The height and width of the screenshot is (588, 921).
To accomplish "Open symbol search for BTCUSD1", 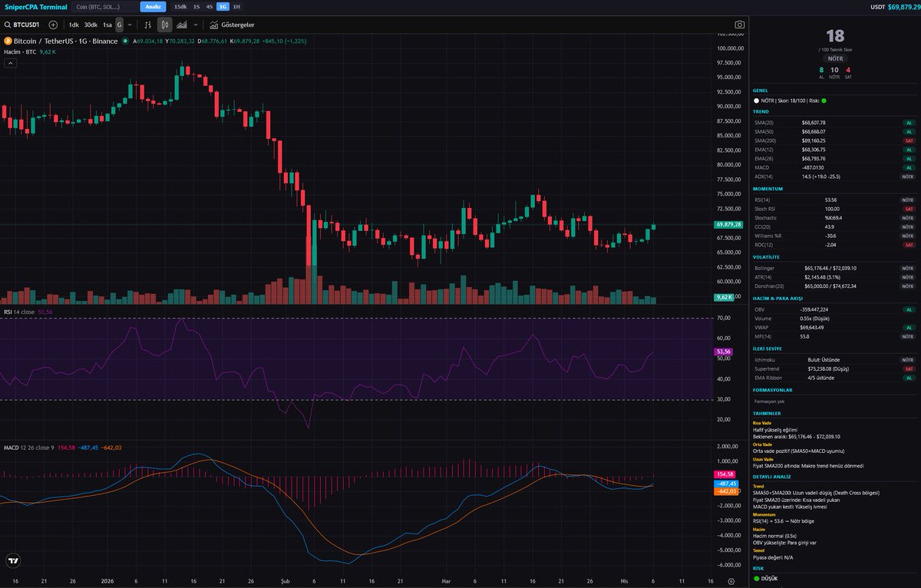I will [x=21, y=25].
